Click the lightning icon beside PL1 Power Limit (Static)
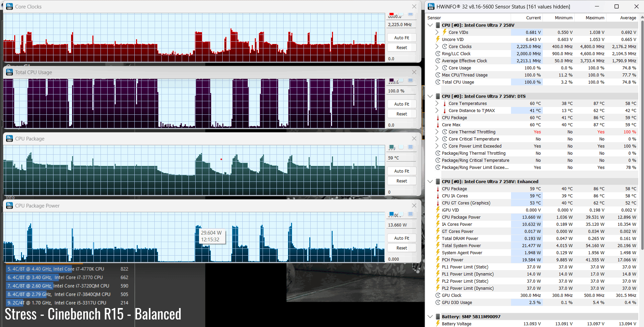This screenshot has width=644, height=327. (438, 267)
